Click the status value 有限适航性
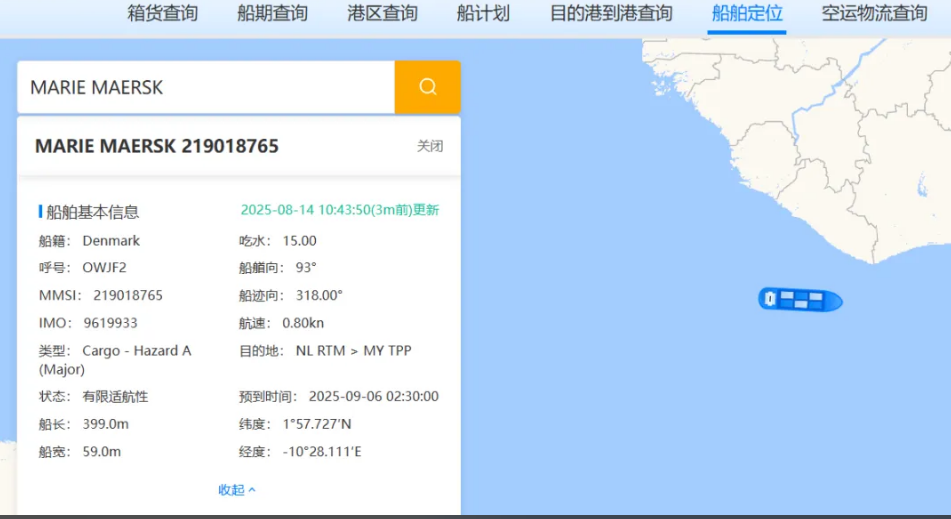951x519 pixels. [x=115, y=397]
